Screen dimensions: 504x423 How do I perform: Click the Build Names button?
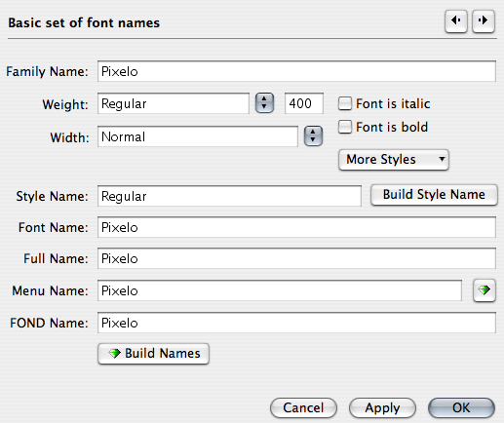[153, 354]
